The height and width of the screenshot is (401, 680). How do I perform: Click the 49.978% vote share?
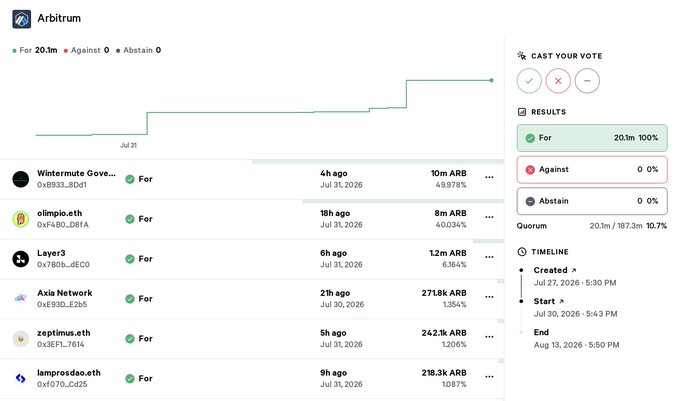(451, 185)
